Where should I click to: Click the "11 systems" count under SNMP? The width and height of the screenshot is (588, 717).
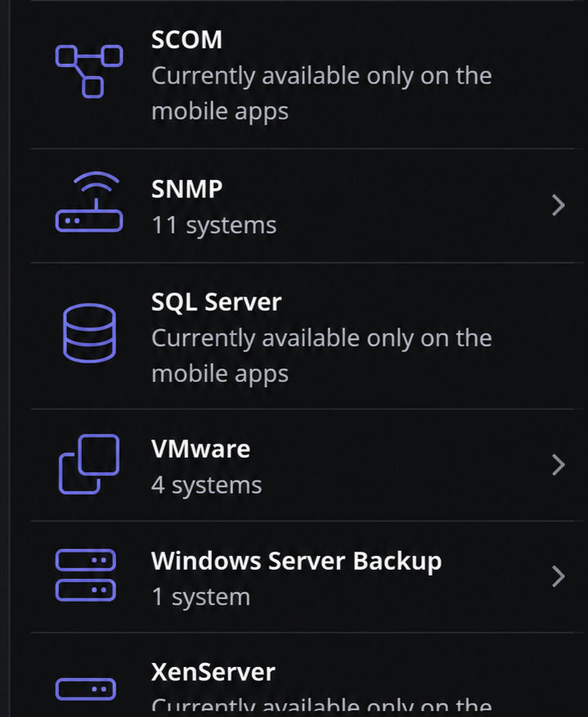[213, 225]
